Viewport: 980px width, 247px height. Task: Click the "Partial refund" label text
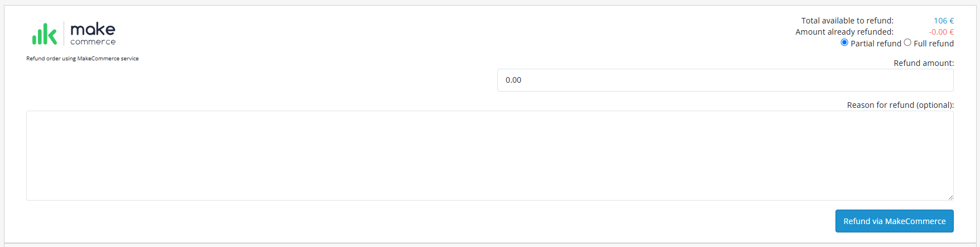click(876, 44)
